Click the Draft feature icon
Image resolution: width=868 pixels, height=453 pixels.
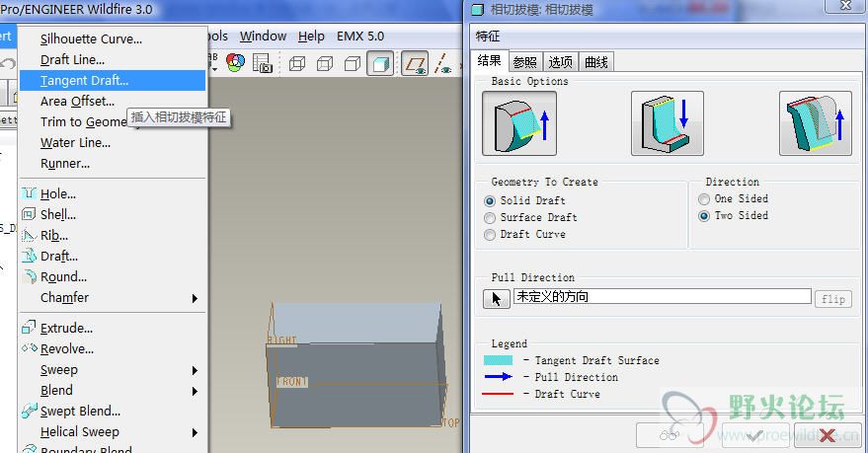click(x=29, y=256)
